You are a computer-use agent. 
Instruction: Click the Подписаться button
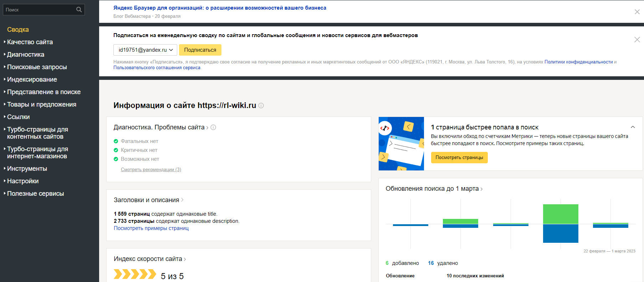pos(200,50)
